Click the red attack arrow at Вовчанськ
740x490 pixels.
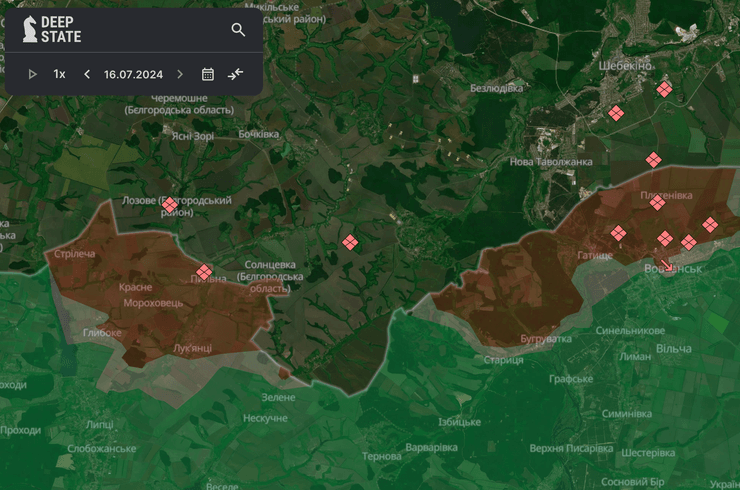coord(666,265)
